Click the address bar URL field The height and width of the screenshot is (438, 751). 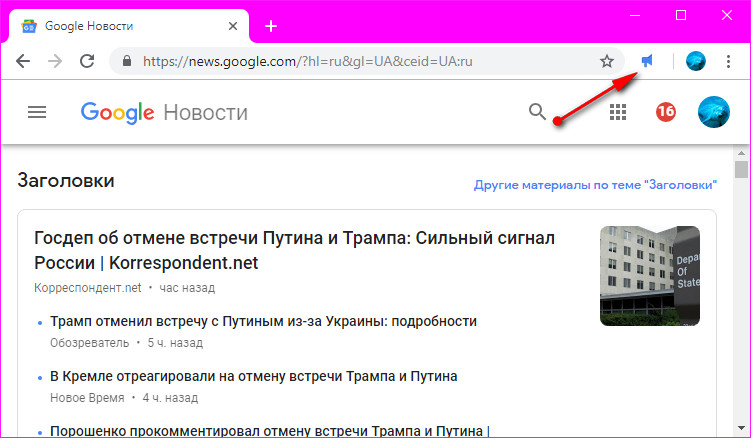pos(360,61)
